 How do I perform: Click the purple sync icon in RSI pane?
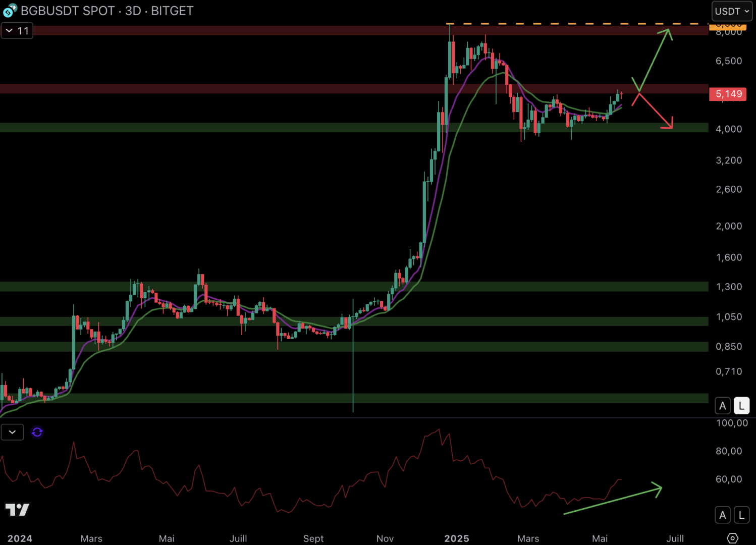click(x=37, y=432)
